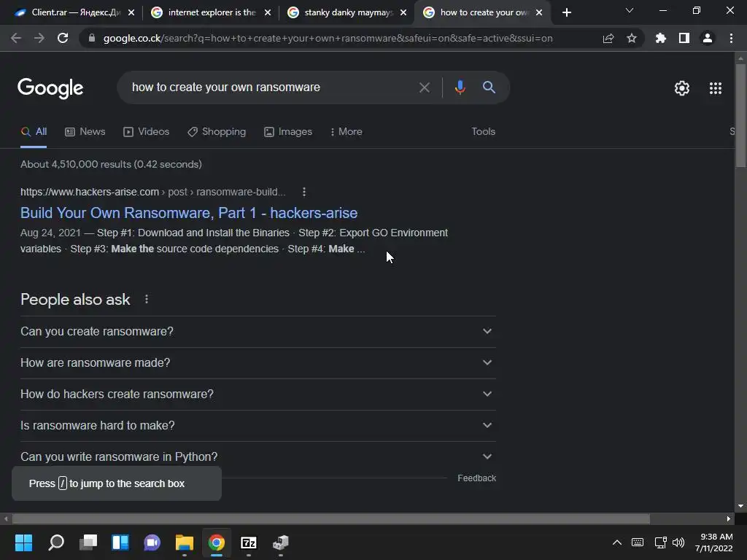This screenshot has height=560, width=747.
Task: Open Google quick settings gear
Action: pyautogui.click(x=682, y=88)
